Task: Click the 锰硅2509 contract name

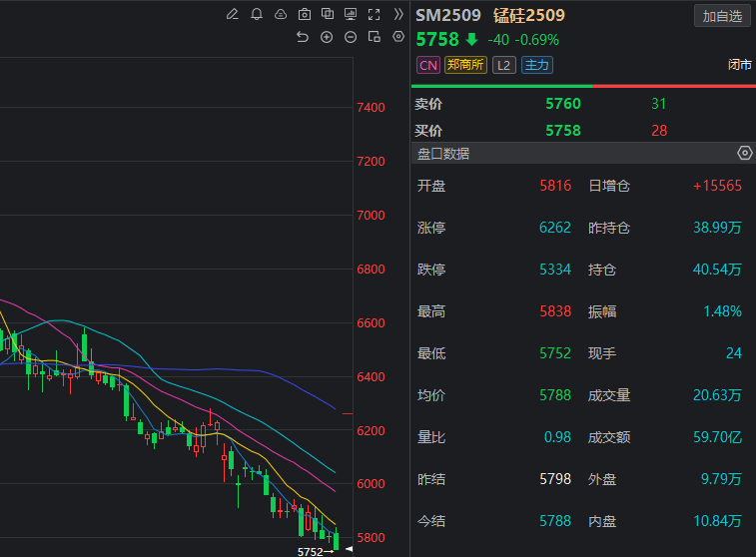Action: pyautogui.click(x=529, y=15)
